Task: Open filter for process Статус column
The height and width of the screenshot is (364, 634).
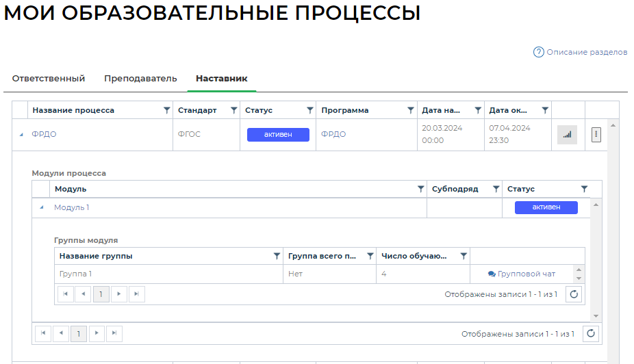Action: [x=309, y=110]
